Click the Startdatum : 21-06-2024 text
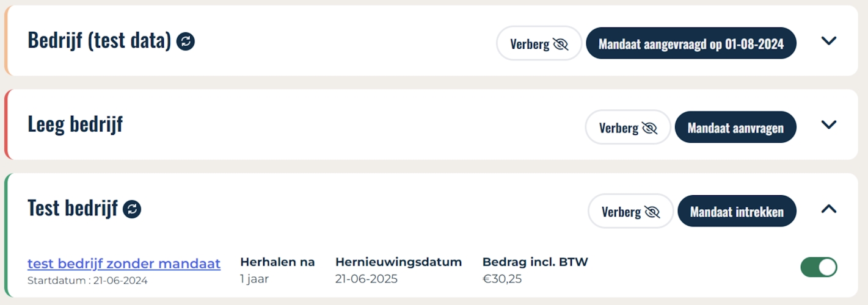 87,281
